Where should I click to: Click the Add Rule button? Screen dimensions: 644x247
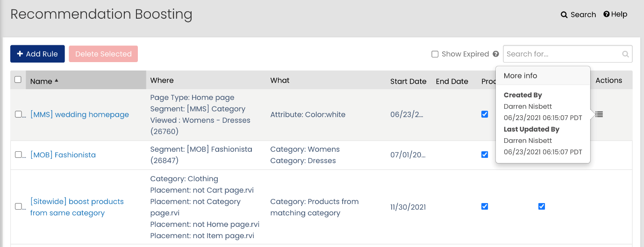tap(37, 54)
